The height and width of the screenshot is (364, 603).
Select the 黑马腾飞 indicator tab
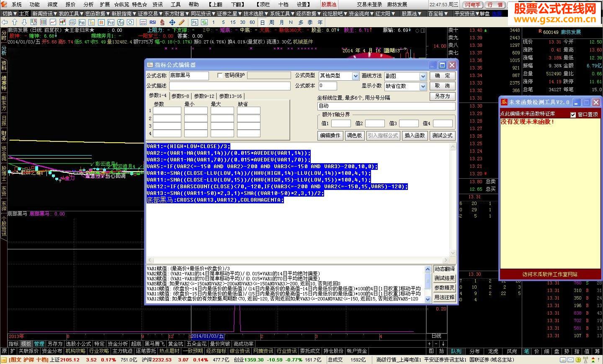155,344
